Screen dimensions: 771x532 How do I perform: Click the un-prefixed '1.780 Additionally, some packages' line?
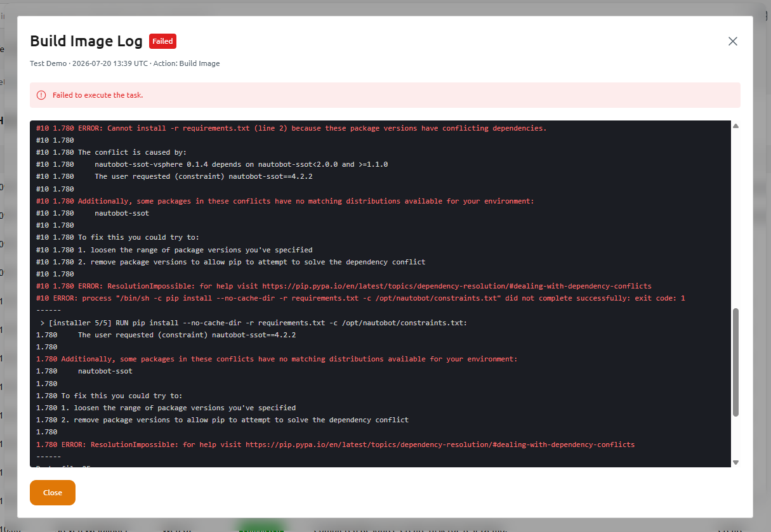tap(277, 359)
